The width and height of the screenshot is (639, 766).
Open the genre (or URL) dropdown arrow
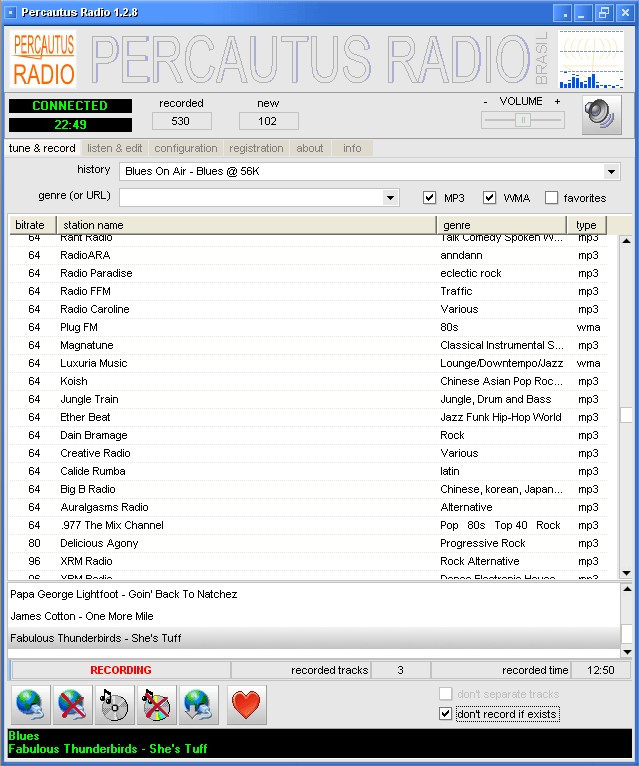click(x=390, y=198)
